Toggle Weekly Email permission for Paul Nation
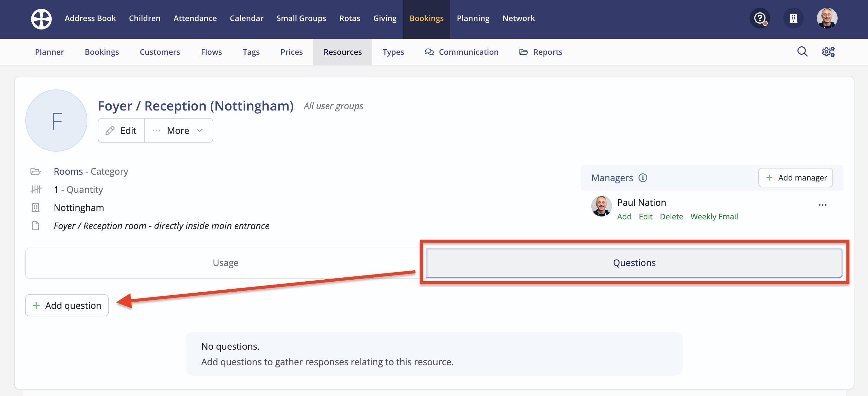Image resolution: width=868 pixels, height=396 pixels. pos(714,216)
